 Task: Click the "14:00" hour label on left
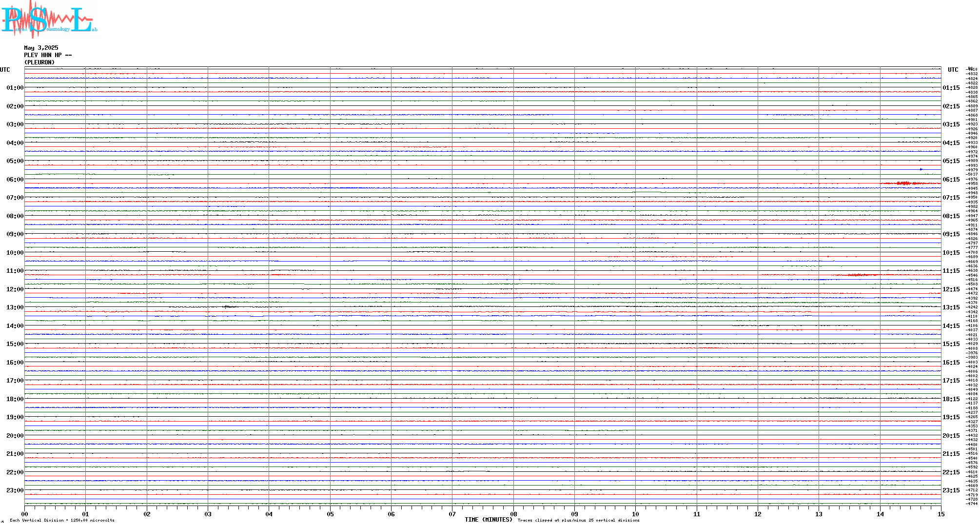pyautogui.click(x=15, y=326)
